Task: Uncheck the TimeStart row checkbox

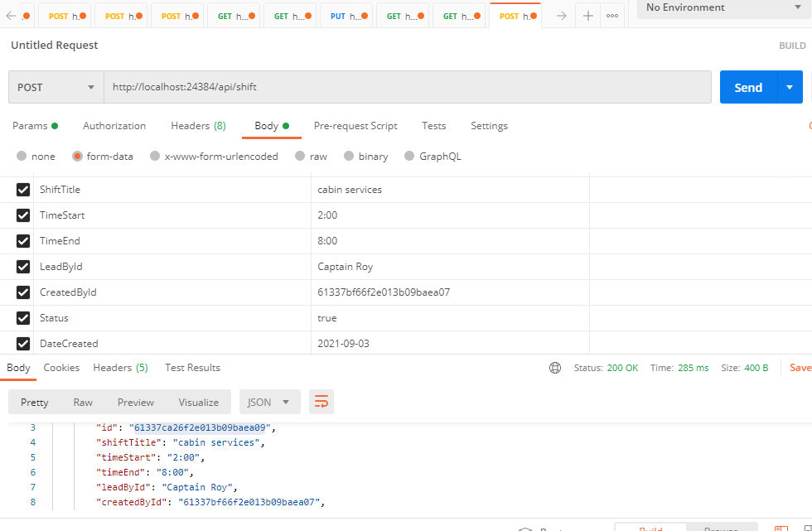Action: point(23,215)
